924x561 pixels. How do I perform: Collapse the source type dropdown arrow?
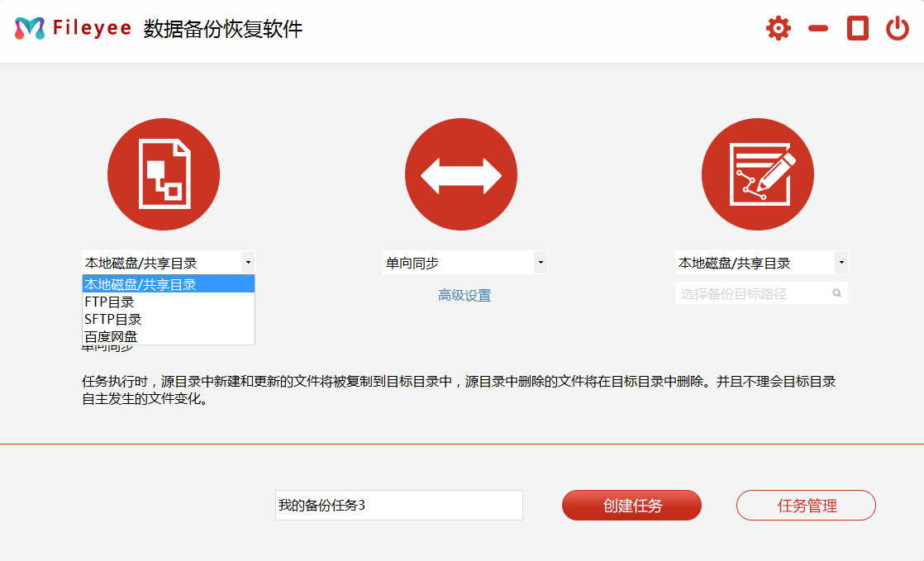[248, 263]
